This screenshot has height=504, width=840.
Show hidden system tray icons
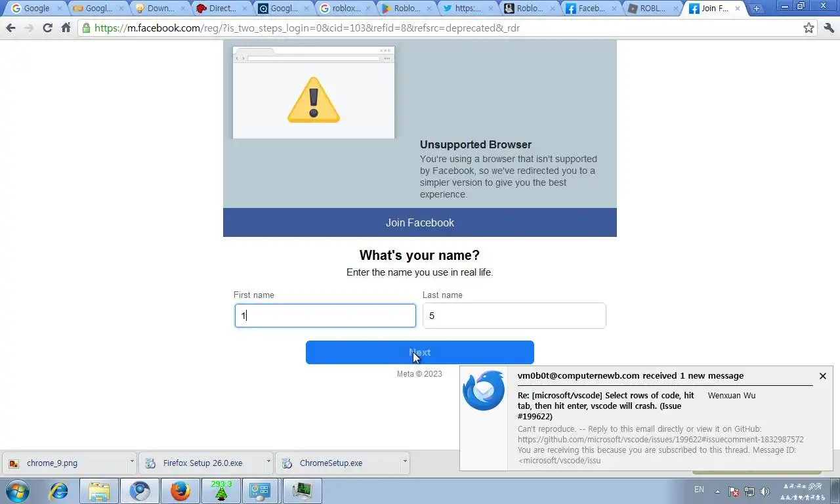coord(717,491)
